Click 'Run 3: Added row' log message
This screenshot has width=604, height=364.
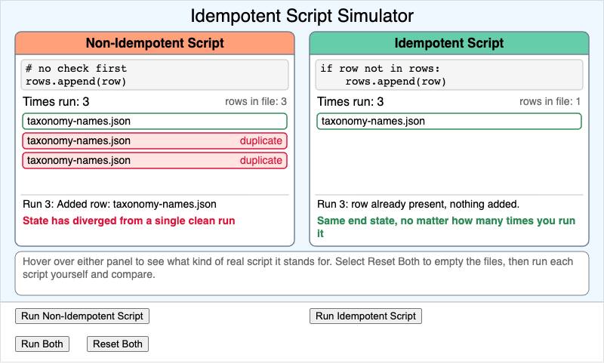pyautogui.click(x=119, y=204)
